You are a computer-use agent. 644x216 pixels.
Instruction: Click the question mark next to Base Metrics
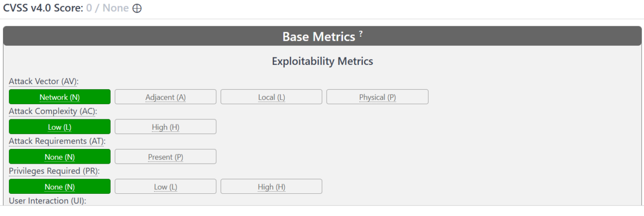[361, 34]
